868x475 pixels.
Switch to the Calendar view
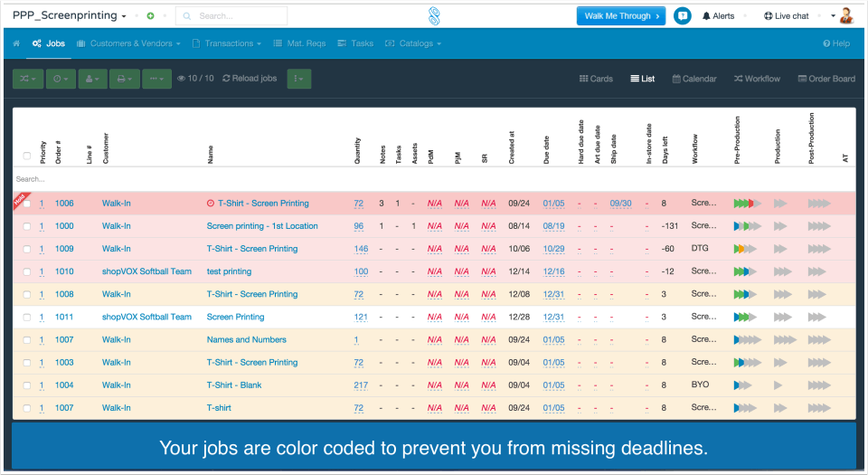[694, 79]
